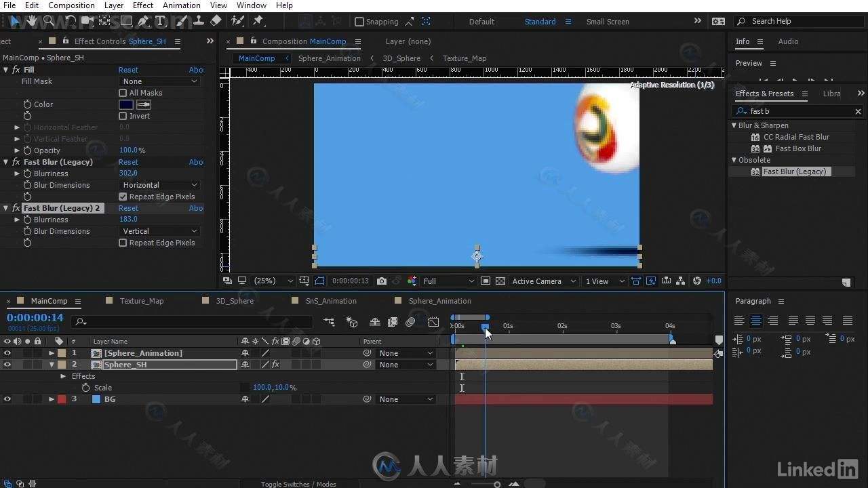Click the reset exposure icon

[697, 281]
